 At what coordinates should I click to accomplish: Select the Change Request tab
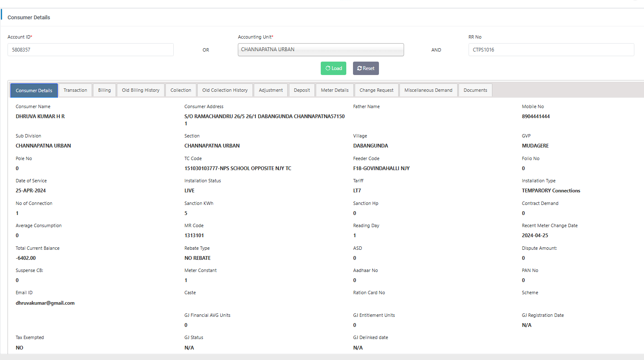click(x=376, y=90)
